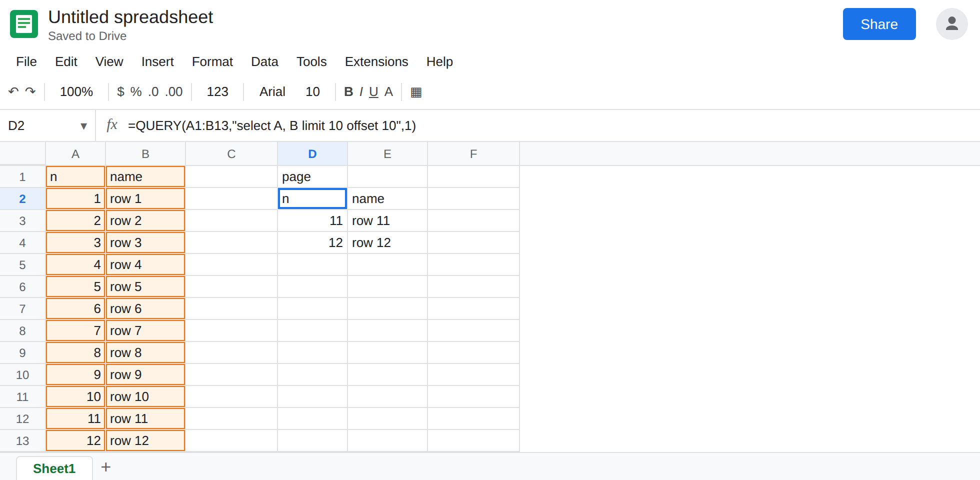Open the font size 10 dropdown
The width and height of the screenshot is (980, 480).
point(312,91)
